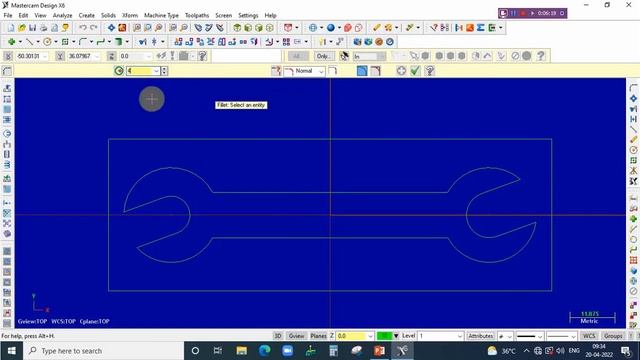Open Microsoft Edge from the taskbar
The width and height of the screenshot is (640, 360).
[264, 351]
